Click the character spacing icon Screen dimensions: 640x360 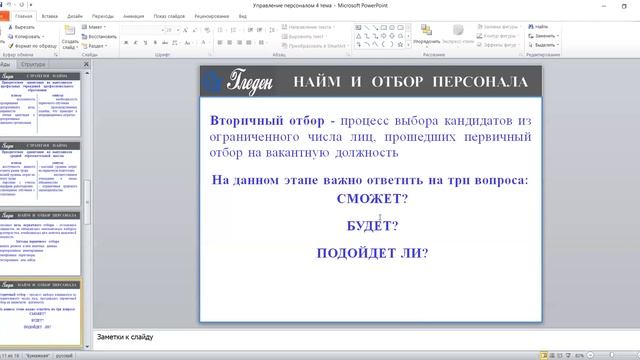(176, 42)
